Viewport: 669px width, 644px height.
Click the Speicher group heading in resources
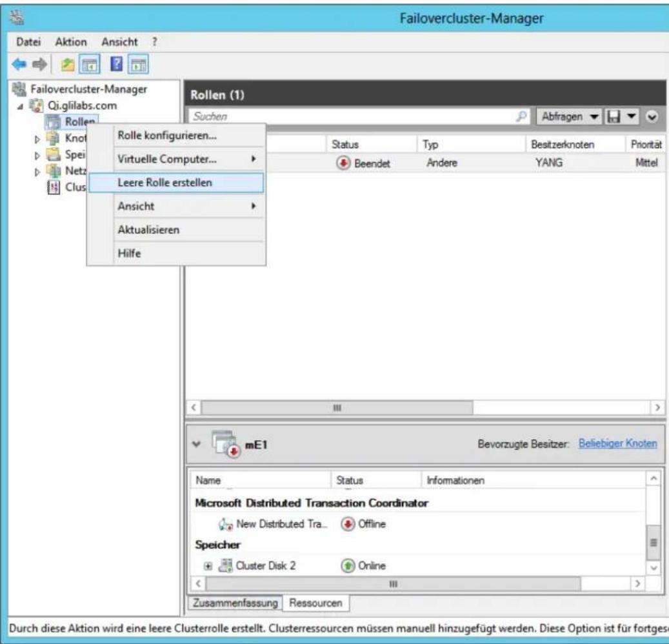pyautogui.click(x=217, y=545)
